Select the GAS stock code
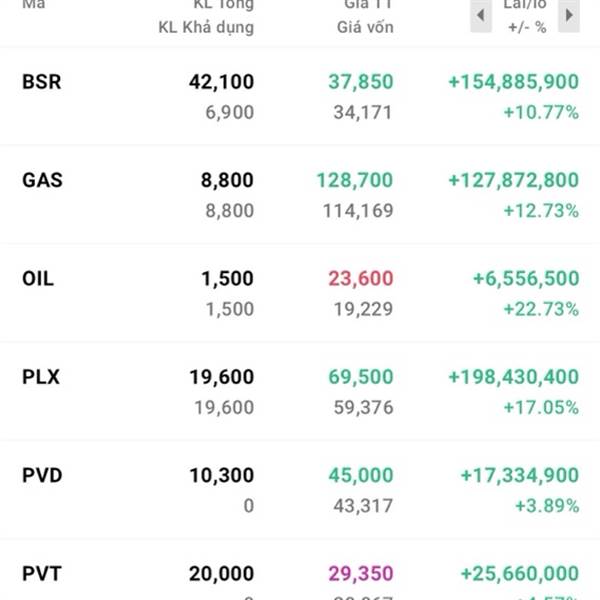600x600 pixels. [x=42, y=180]
